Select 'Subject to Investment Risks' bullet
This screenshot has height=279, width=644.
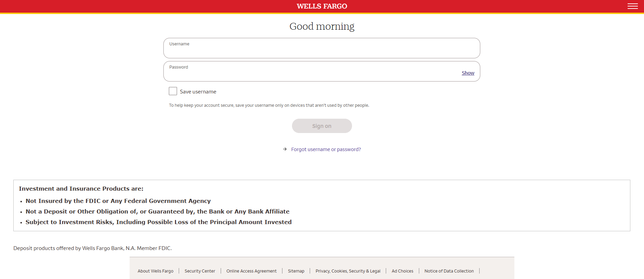tap(159, 222)
